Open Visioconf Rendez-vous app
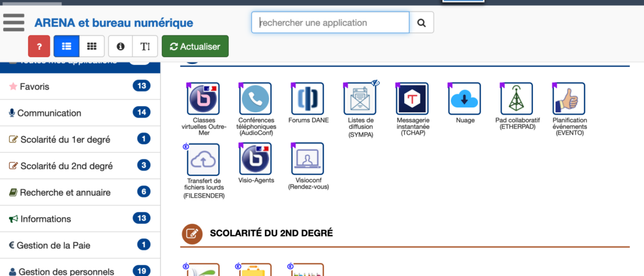 [307, 159]
